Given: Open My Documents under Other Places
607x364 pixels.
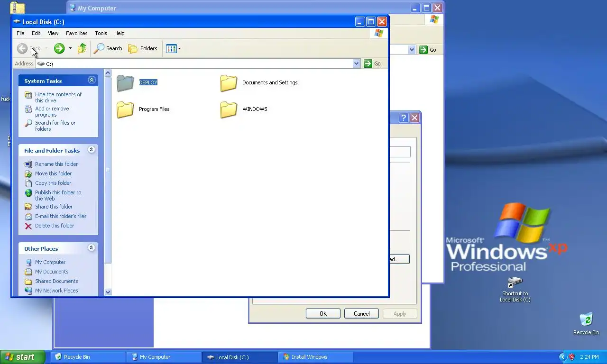Looking at the screenshot, I should [x=52, y=272].
